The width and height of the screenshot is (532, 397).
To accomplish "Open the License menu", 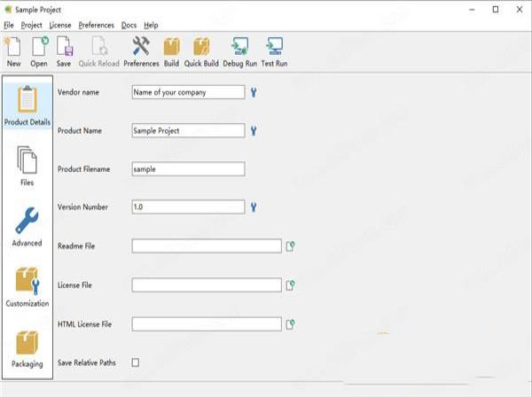I will click(x=60, y=25).
